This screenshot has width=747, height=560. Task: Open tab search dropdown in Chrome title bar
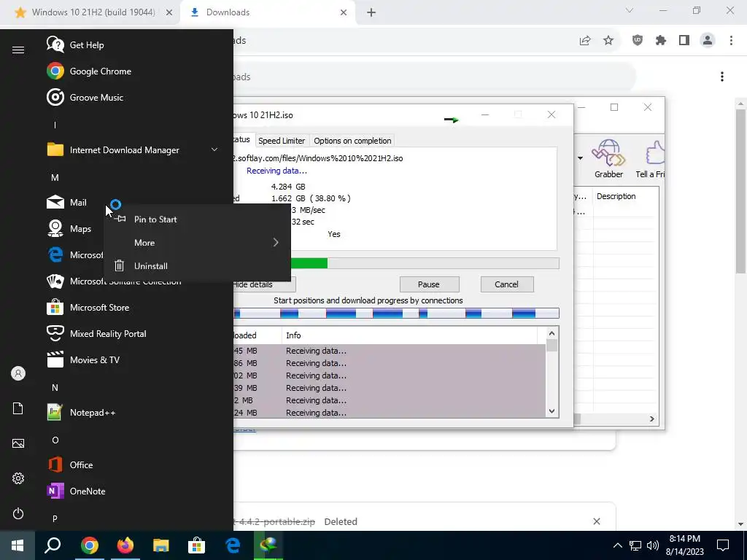click(x=630, y=10)
